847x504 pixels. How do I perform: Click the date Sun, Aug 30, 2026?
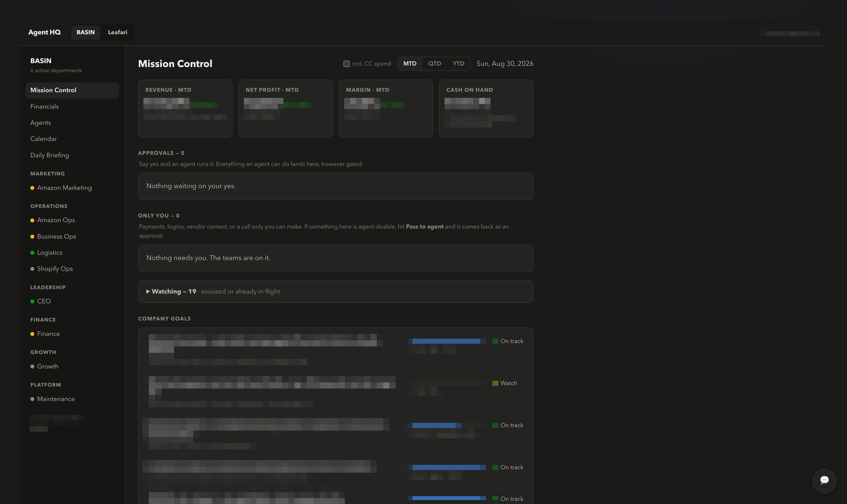tap(505, 64)
